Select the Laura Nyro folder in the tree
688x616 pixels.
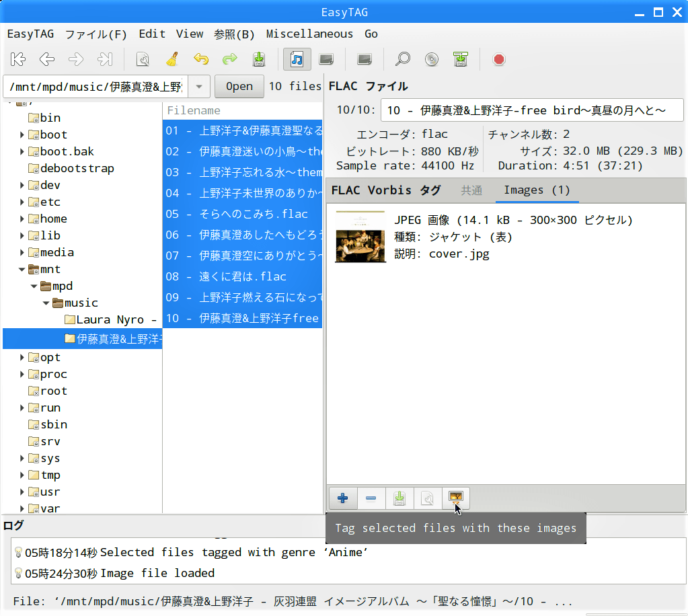[x=110, y=320]
